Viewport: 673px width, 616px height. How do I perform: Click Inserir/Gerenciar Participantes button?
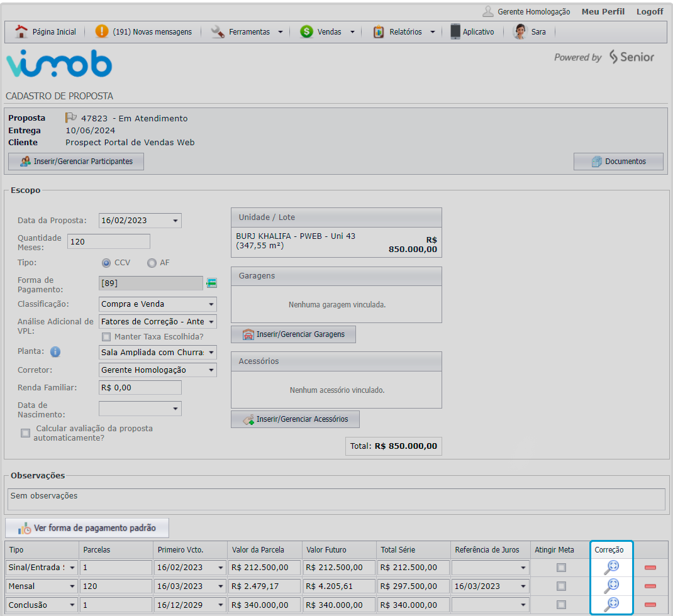pos(76,162)
